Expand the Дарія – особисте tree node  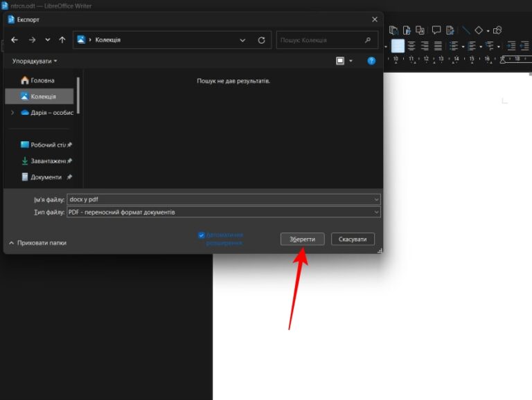tap(12, 112)
